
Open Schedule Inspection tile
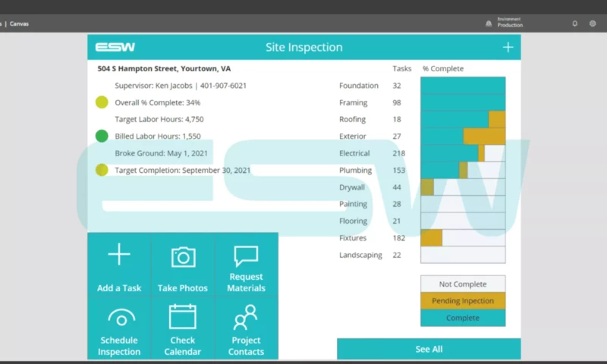pos(119,328)
